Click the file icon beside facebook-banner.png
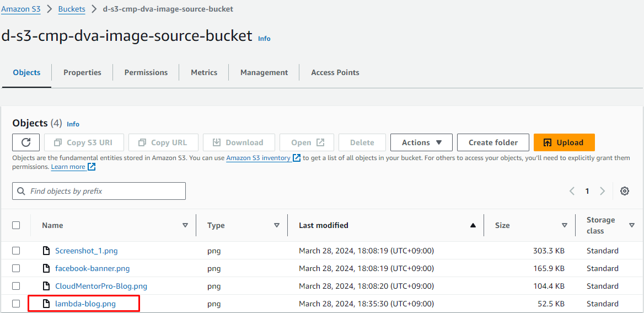644x313 pixels. click(x=47, y=268)
